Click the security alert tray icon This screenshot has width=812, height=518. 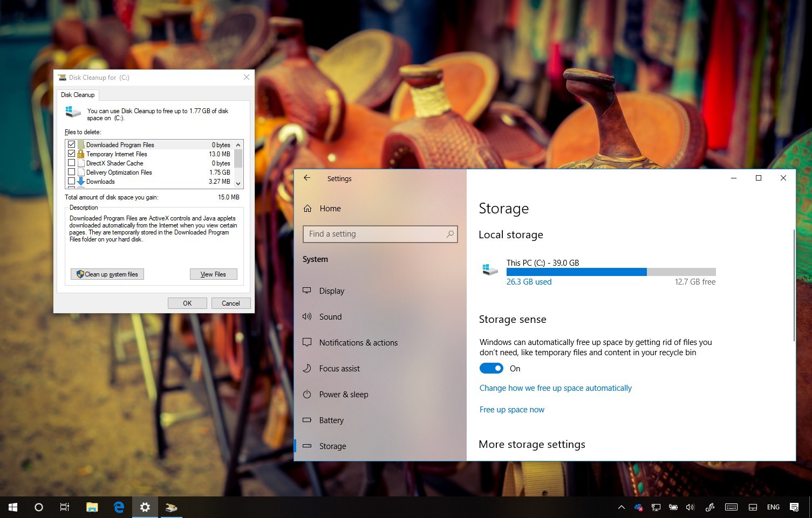639,507
